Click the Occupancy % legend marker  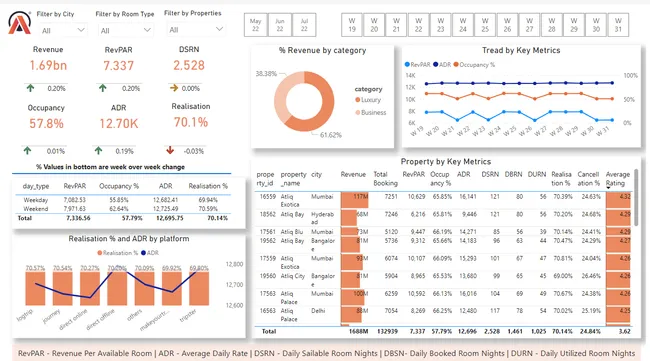456,65
